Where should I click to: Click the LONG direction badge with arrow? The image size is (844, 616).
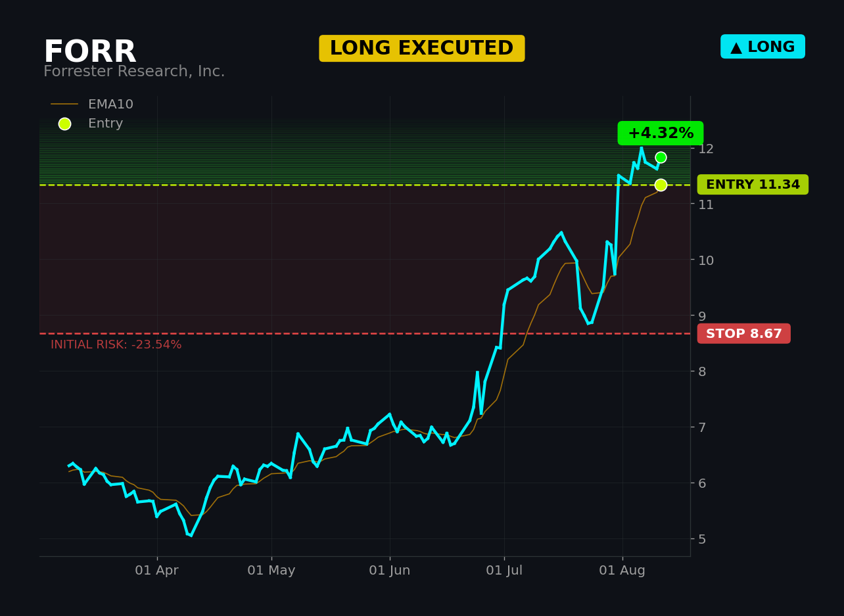(762, 47)
